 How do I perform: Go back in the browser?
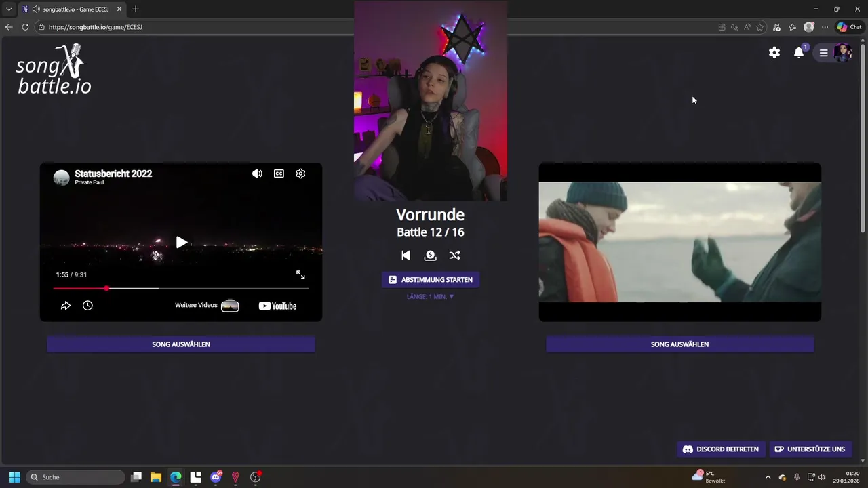coord(9,27)
